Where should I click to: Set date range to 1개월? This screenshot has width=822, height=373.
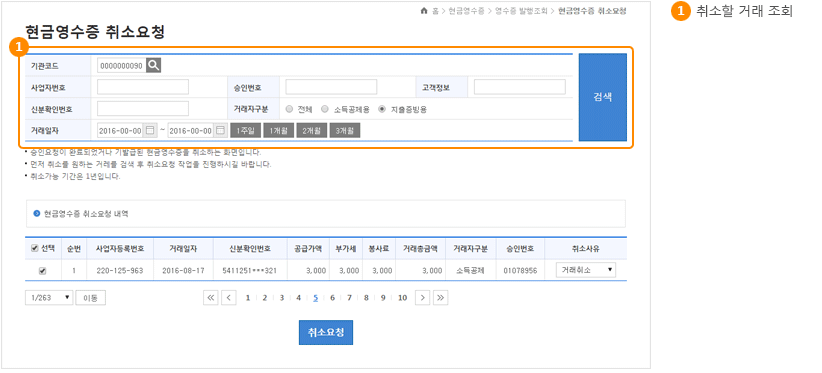[x=278, y=130]
